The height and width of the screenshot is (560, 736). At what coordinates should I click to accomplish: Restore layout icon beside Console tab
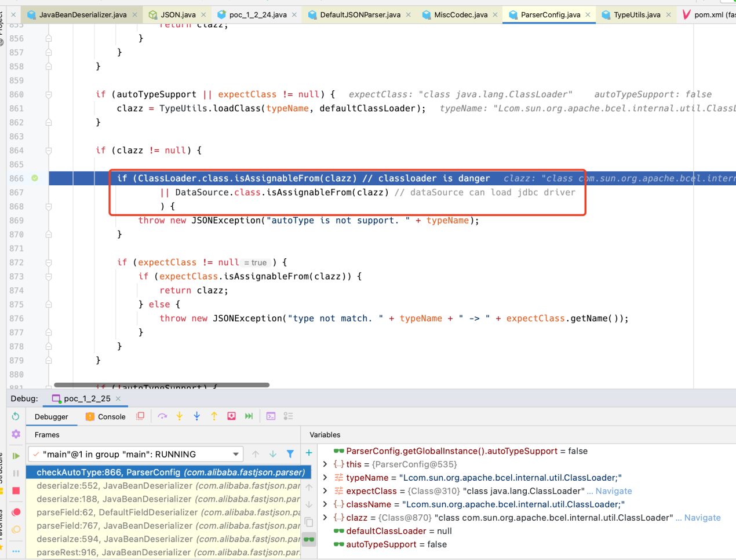(140, 416)
